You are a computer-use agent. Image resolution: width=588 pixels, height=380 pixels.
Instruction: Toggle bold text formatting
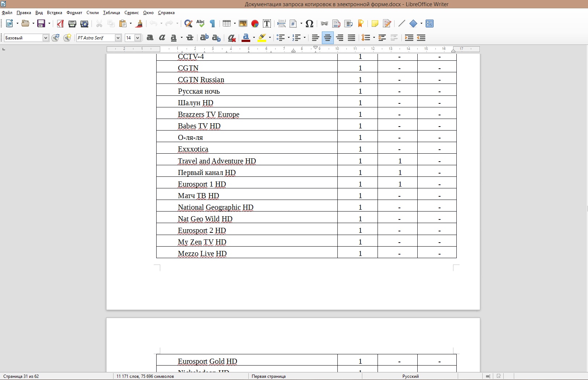pyautogui.click(x=150, y=38)
